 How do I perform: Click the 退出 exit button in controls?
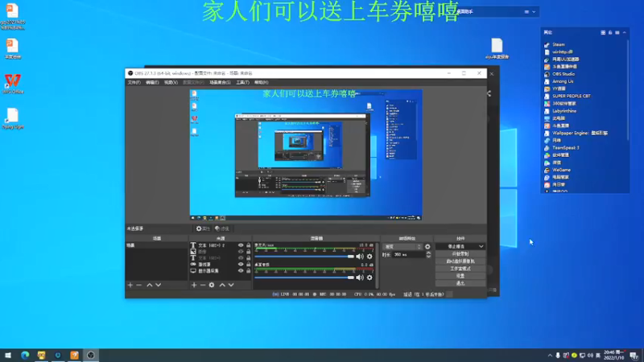pos(460,283)
